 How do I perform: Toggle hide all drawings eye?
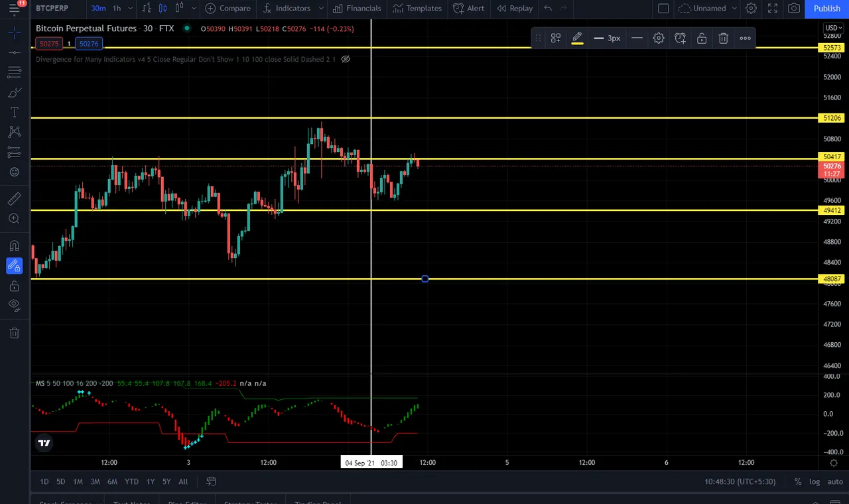(15, 306)
